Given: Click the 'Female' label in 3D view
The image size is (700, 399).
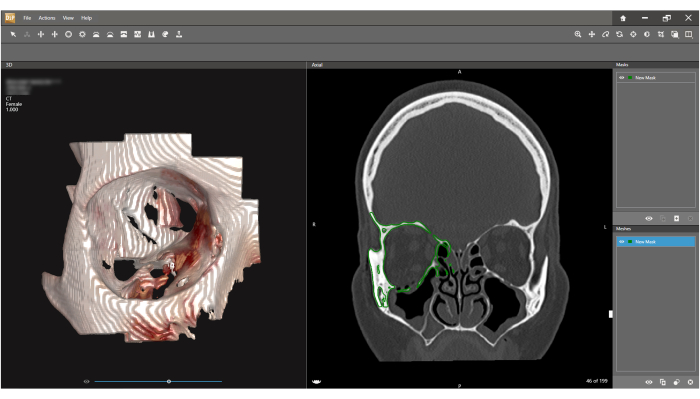Looking at the screenshot, I should click(x=14, y=104).
